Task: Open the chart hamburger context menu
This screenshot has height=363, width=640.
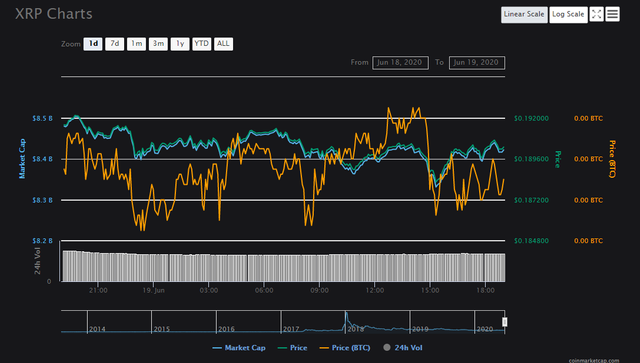Action: (x=612, y=14)
